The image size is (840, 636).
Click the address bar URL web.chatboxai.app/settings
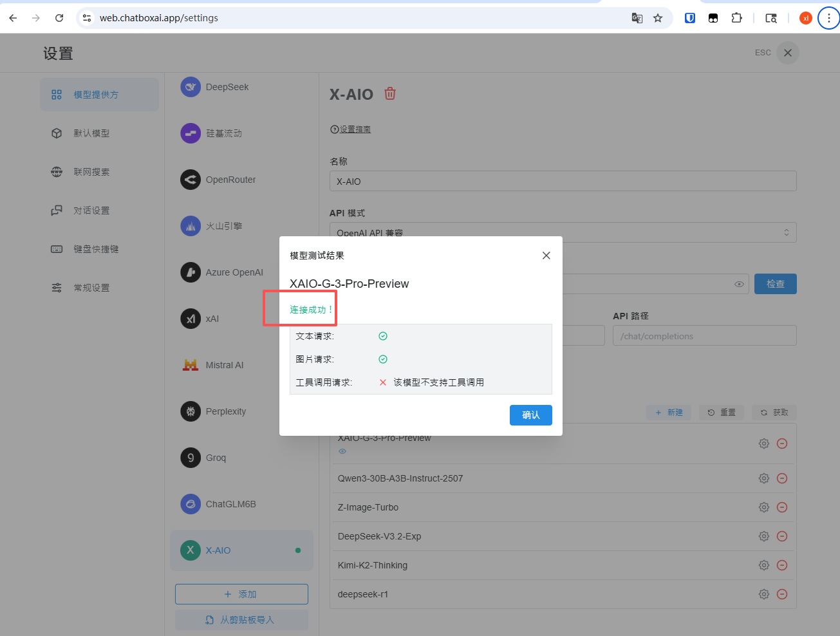pyautogui.click(x=159, y=18)
